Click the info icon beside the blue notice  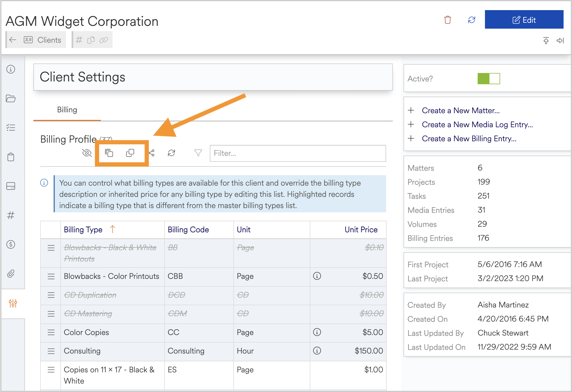click(x=44, y=183)
